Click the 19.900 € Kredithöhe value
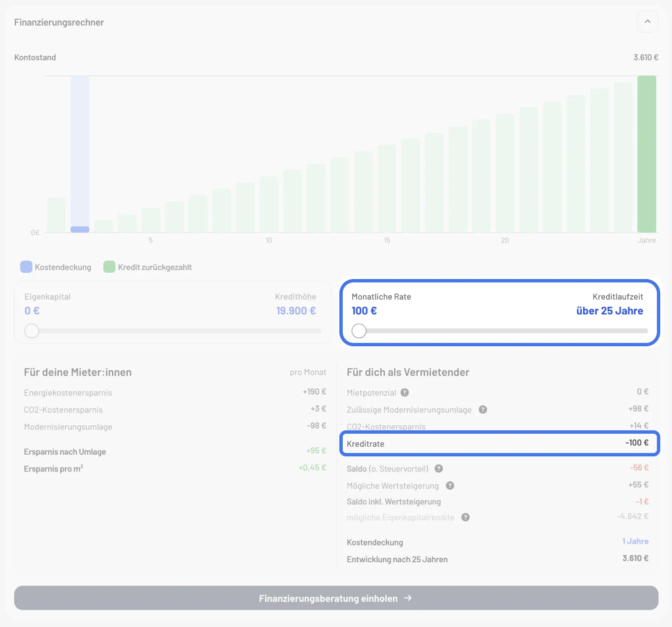Screen dimensions: 672x627 click(296, 311)
